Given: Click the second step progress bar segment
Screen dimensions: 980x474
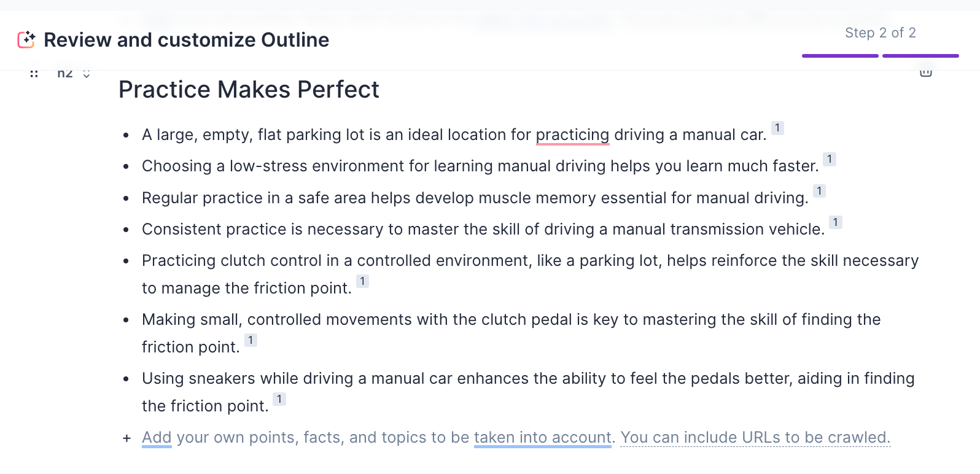Looking at the screenshot, I should pyautogui.click(x=920, y=56).
